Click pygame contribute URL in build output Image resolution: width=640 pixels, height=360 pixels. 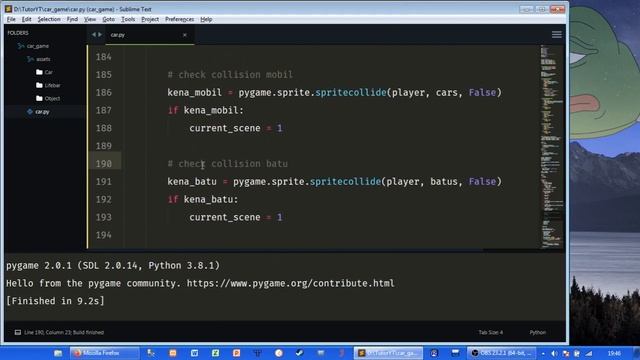point(291,283)
